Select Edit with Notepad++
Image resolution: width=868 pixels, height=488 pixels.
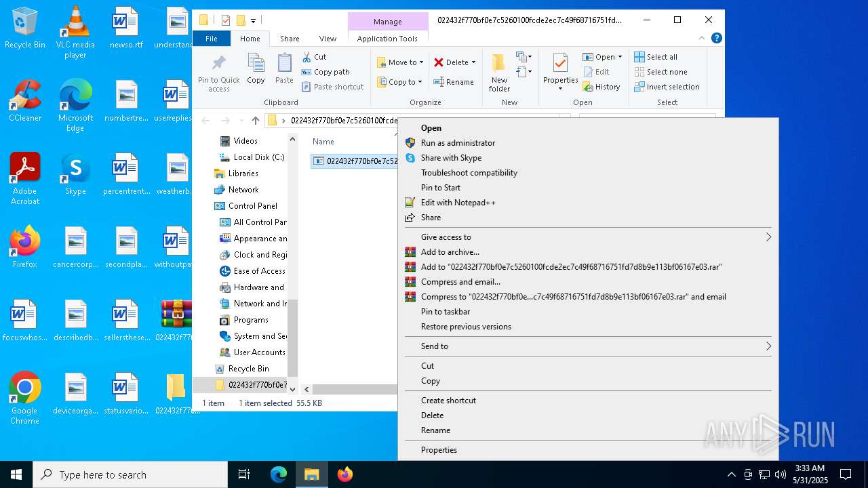(588, 203)
